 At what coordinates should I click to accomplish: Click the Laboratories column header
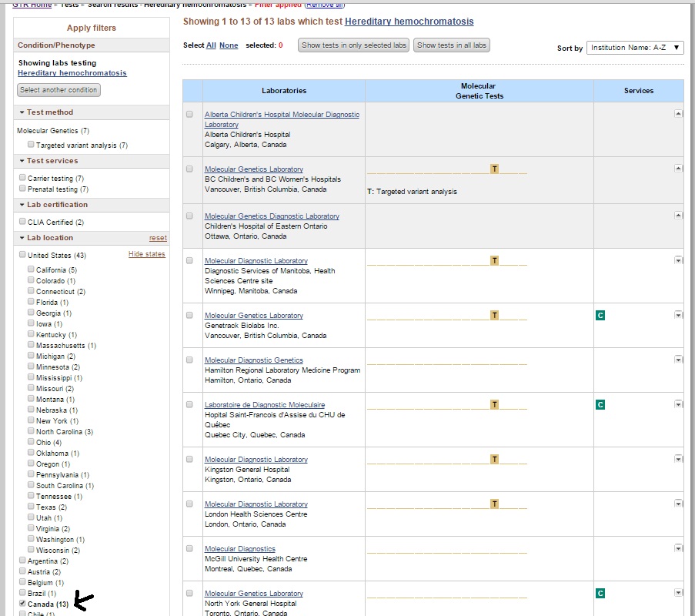284,91
